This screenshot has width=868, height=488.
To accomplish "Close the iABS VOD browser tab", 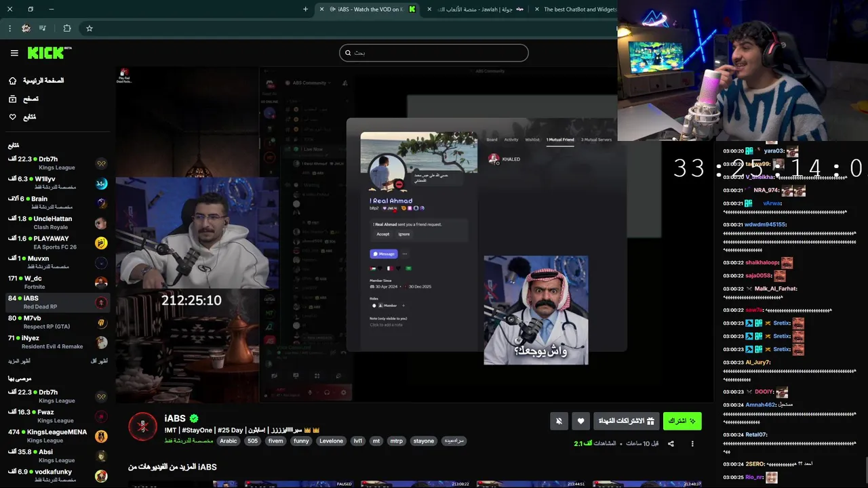I will point(322,9).
